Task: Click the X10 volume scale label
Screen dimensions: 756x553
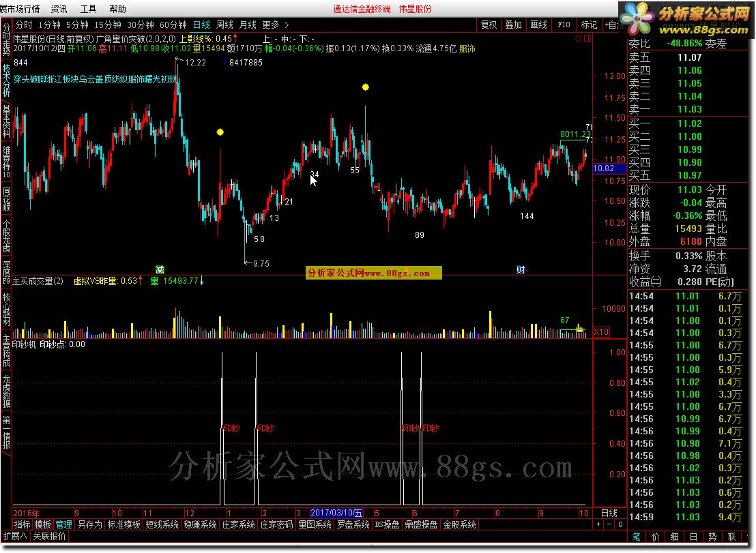Action: pyautogui.click(x=601, y=332)
